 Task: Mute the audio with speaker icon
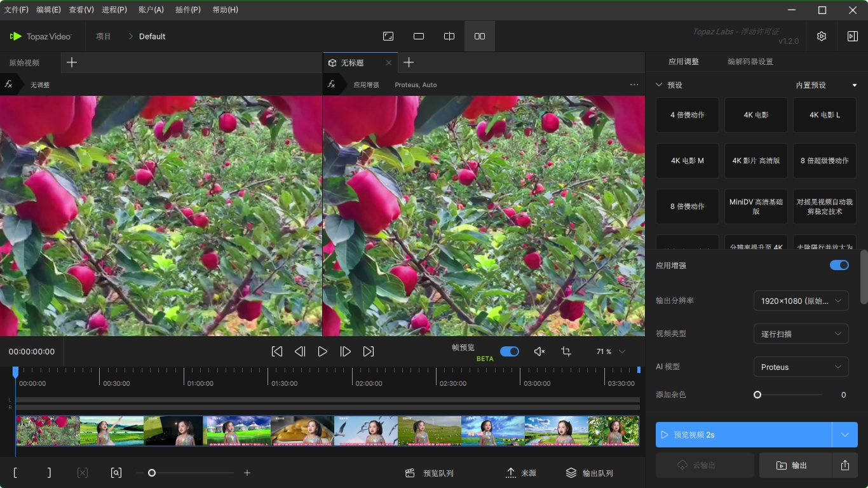[539, 351]
